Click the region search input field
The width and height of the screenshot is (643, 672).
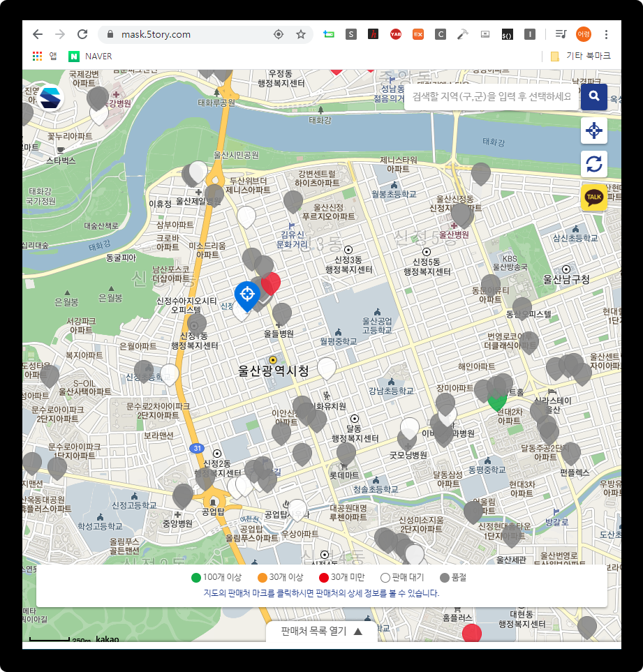pos(492,96)
